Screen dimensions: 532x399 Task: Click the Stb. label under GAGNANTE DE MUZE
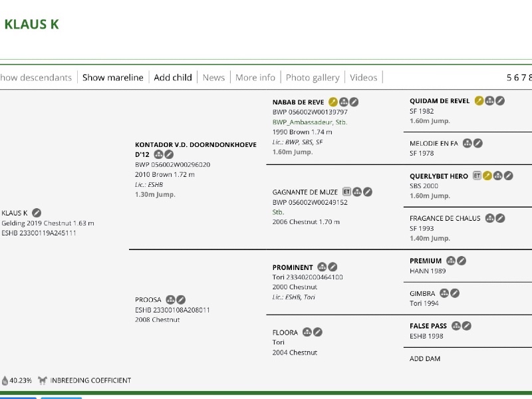click(278, 212)
